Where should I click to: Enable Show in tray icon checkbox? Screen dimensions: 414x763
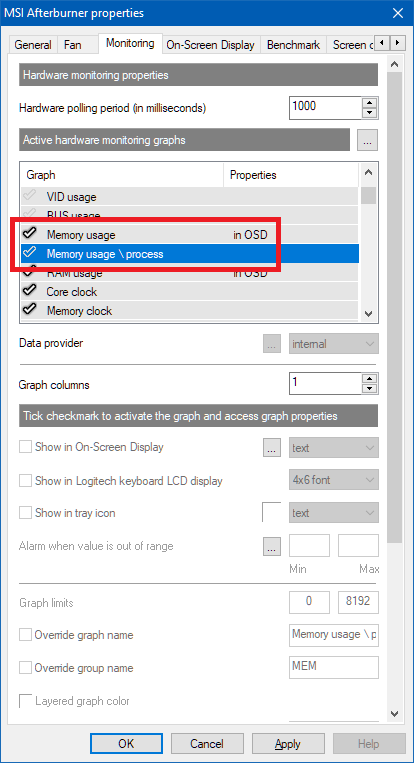point(25,513)
